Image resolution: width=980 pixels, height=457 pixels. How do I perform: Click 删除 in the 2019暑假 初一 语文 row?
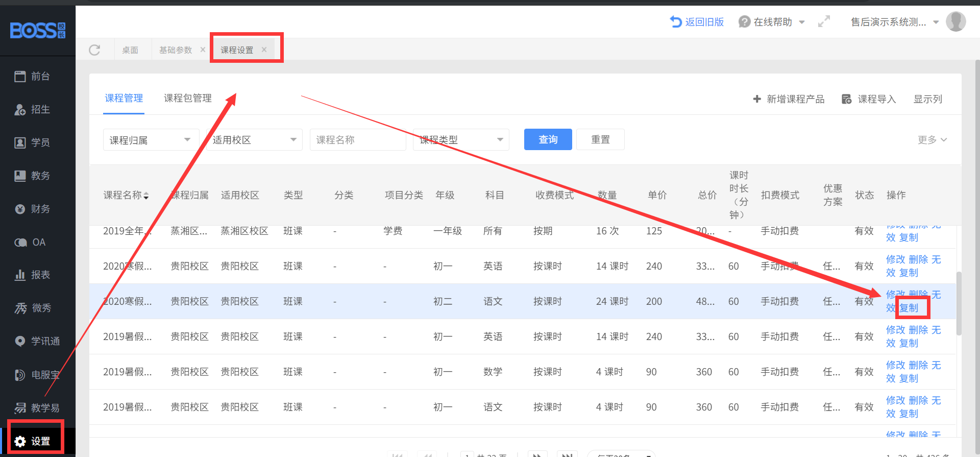918,400
